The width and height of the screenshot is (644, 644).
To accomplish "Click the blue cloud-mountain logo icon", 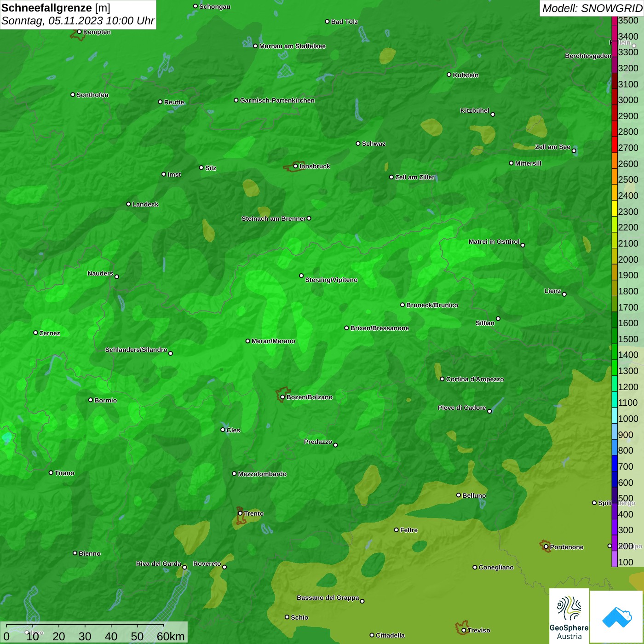I will pos(616,617).
